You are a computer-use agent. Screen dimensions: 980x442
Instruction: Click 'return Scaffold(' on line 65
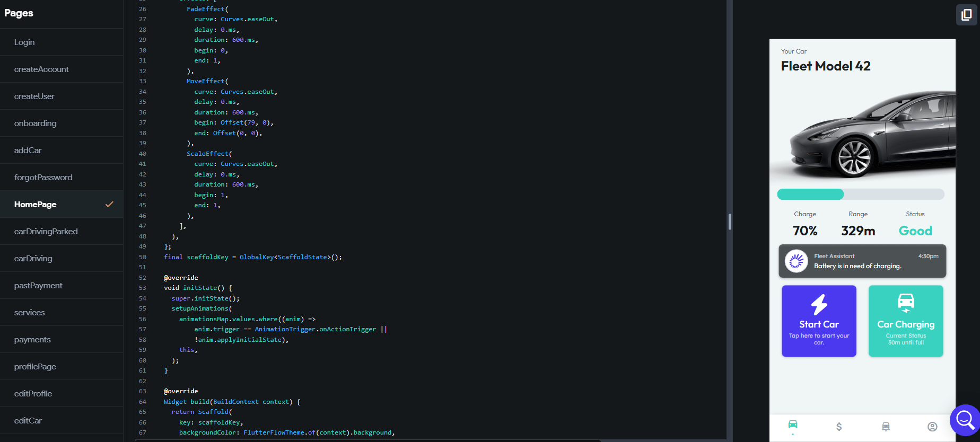(x=202, y=412)
